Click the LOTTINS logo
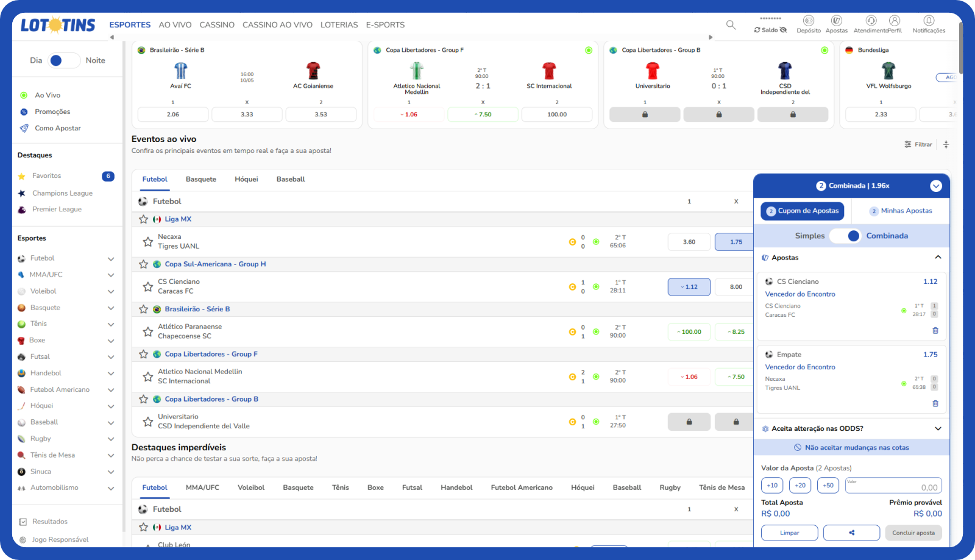The image size is (975, 560). click(58, 25)
